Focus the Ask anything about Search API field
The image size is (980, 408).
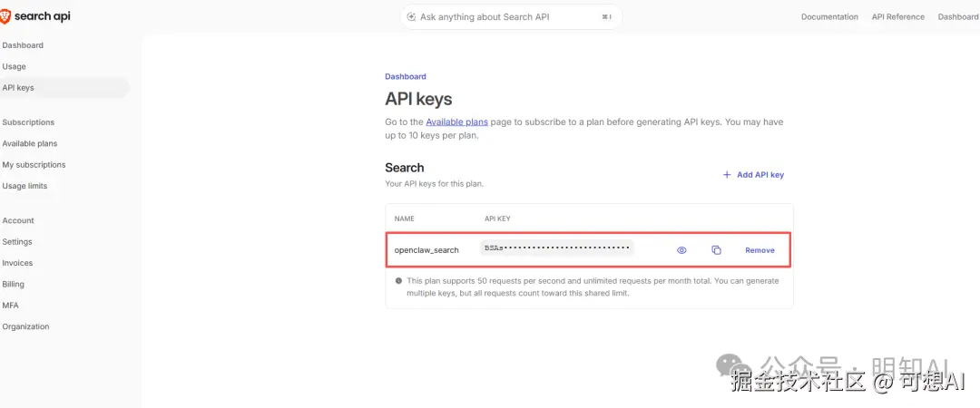pyautogui.click(x=511, y=17)
